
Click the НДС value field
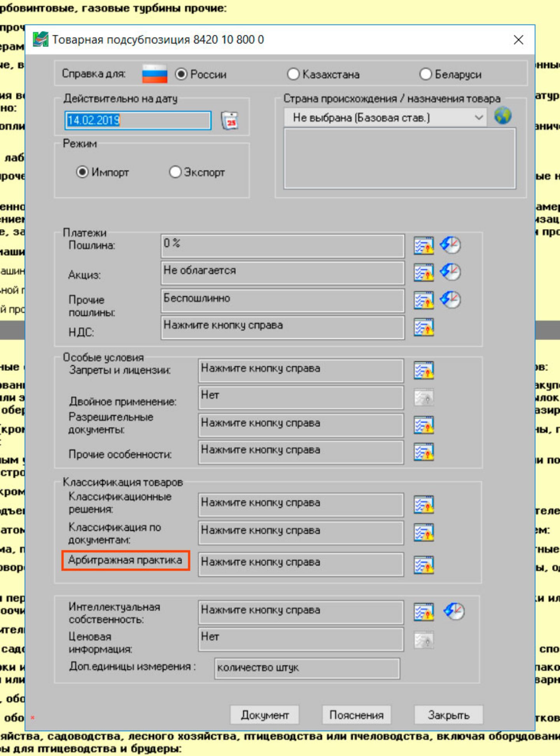point(283,327)
